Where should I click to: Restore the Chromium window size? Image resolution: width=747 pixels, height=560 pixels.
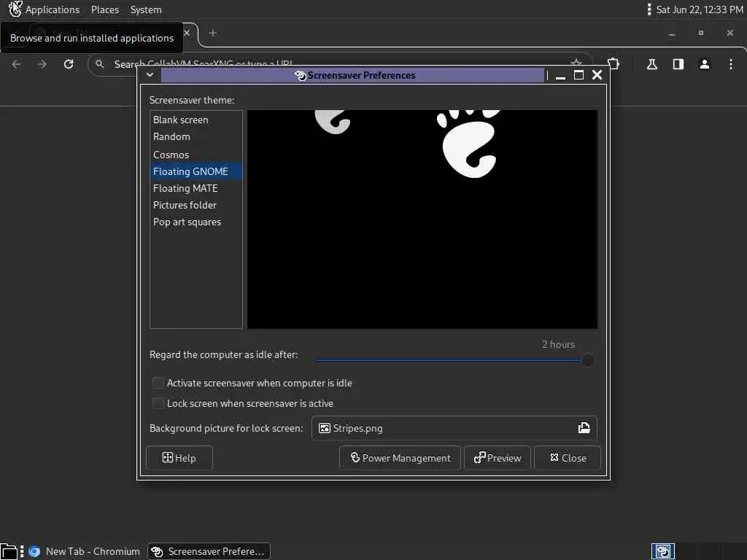(x=701, y=33)
